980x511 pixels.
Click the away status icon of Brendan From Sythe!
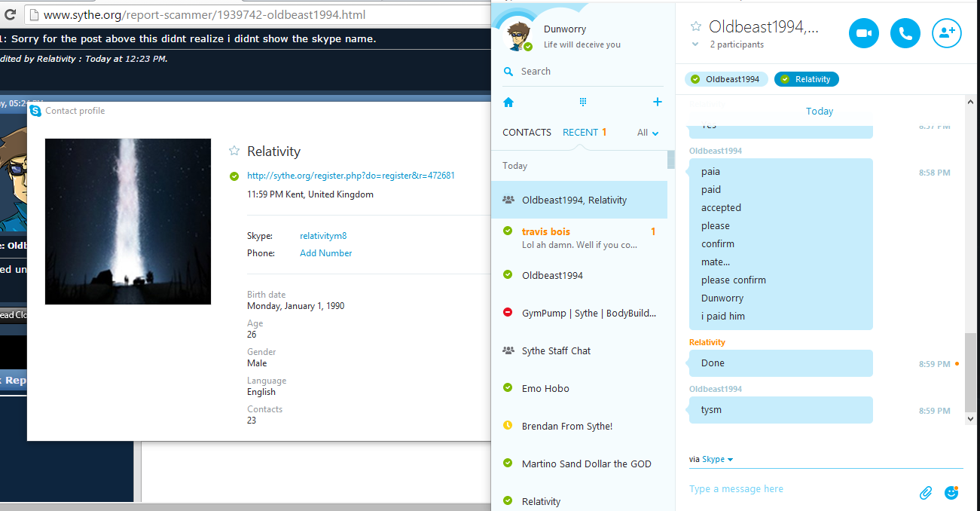(508, 426)
